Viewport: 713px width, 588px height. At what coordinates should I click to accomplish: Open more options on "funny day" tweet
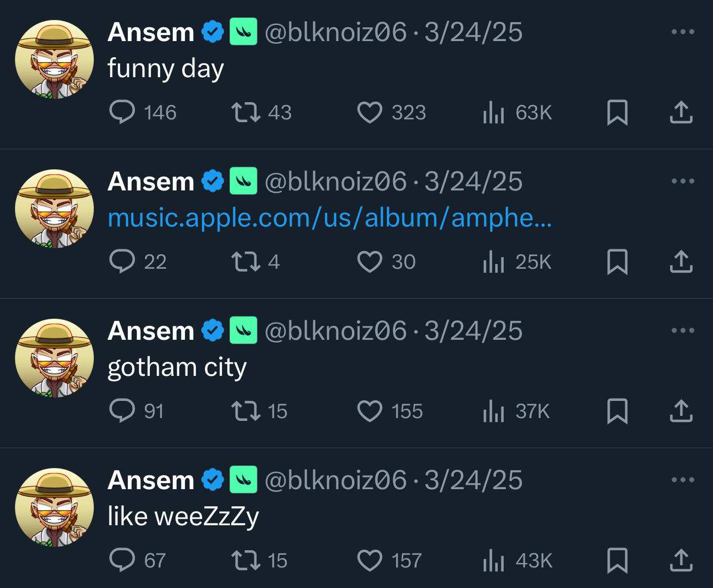tap(682, 32)
